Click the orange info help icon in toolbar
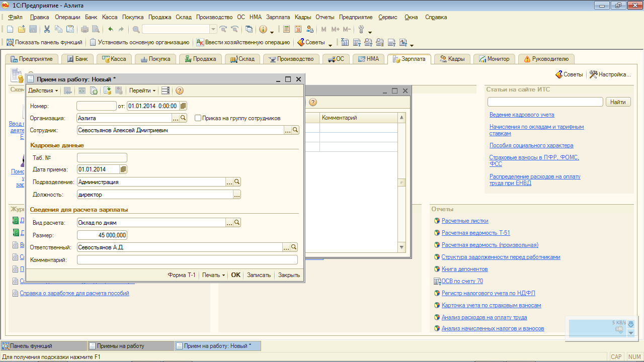The image size is (644, 362). click(263, 29)
